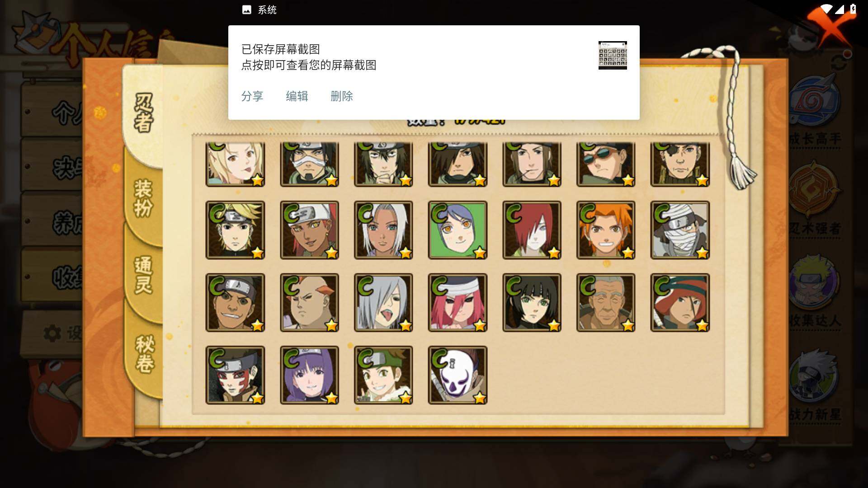Select the purple-haired ninja portrait
The image size is (868, 488).
(309, 375)
